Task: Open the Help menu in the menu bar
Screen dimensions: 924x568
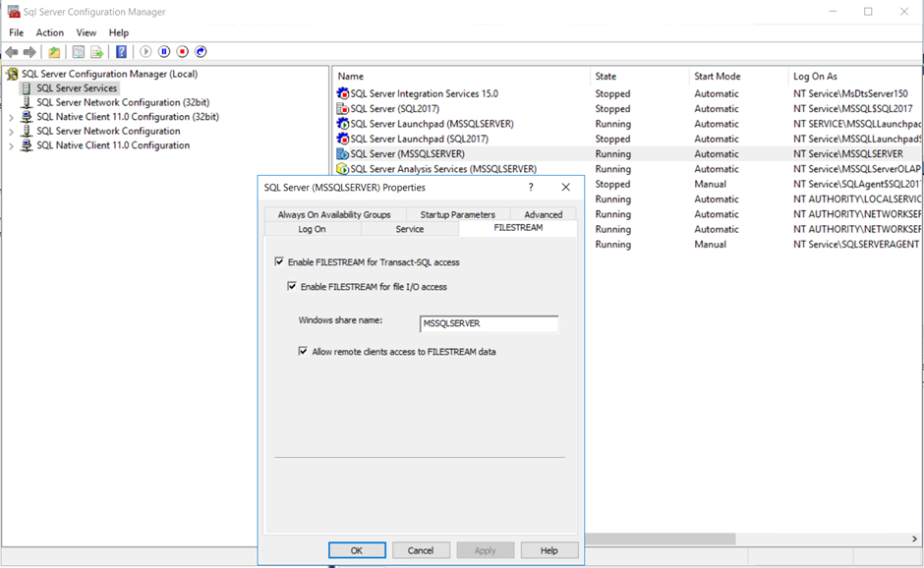Action: coord(118,33)
